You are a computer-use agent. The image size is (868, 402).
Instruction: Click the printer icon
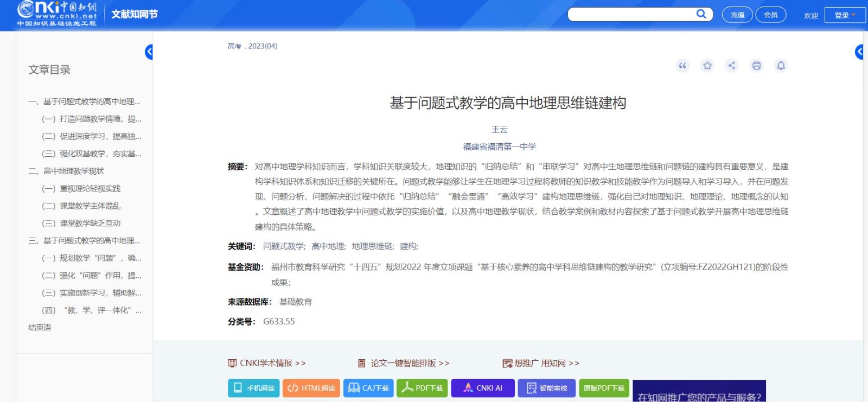click(x=756, y=66)
